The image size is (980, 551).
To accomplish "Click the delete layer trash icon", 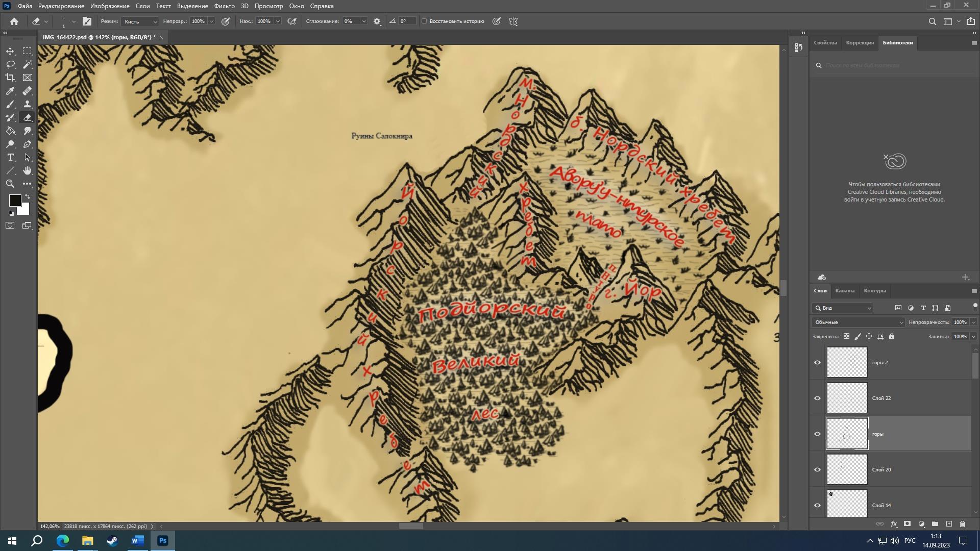I will (962, 524).
